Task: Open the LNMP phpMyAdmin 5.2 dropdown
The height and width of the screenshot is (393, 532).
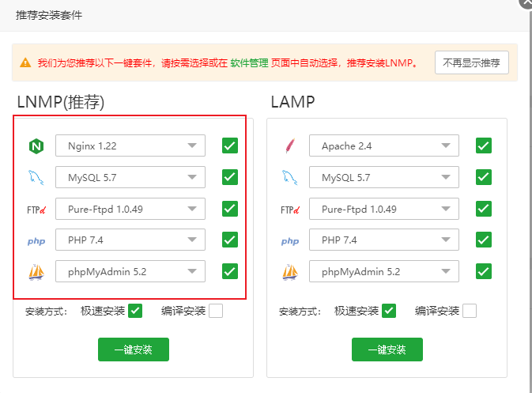Action: pyautogui.click(x=130, y=271)
